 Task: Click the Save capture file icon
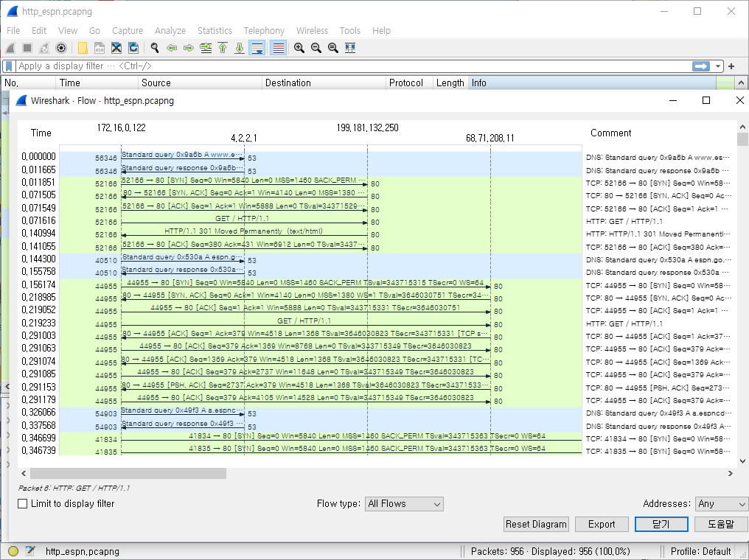[x=100, y=48]
